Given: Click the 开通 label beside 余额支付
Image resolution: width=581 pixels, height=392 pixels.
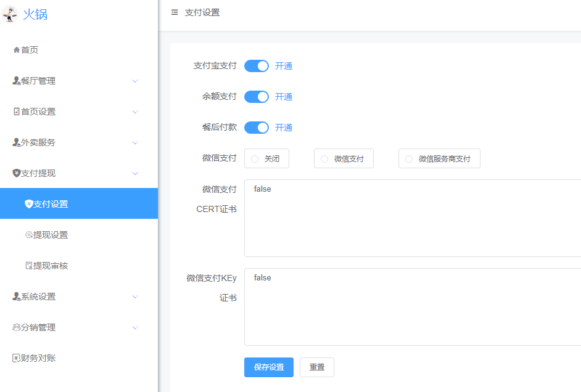Looking at the screenshot, I should (x=284, y=97).
